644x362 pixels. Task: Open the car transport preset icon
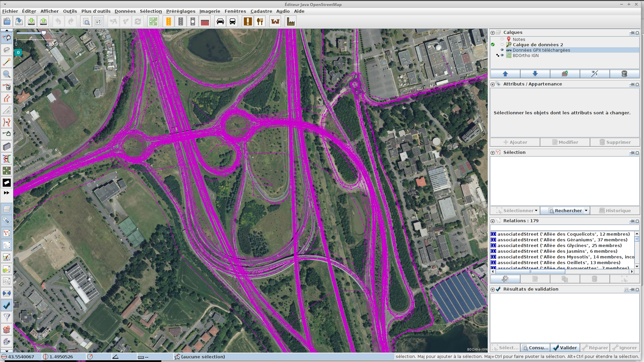pyautogui.click(x=220, y=21)
